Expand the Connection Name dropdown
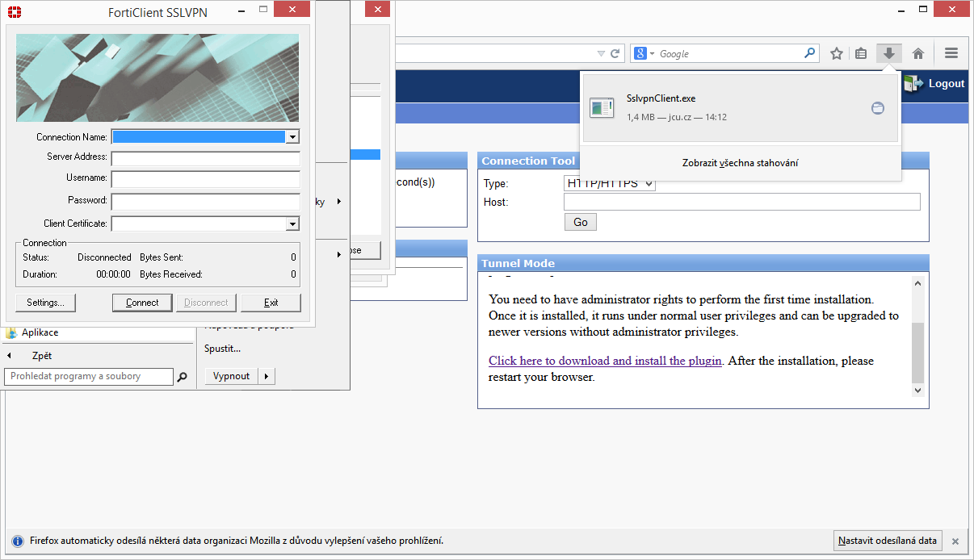974x560 pixels. [x=292, y=137]
